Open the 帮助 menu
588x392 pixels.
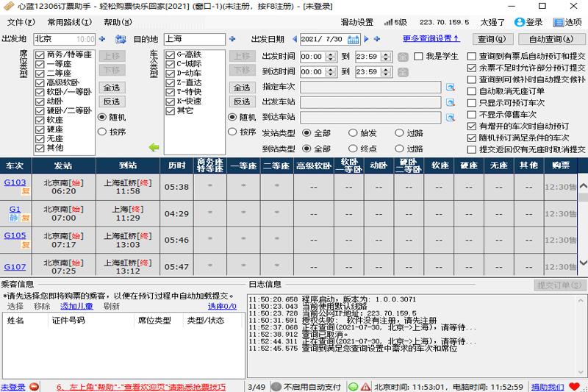click(x=117, y=23)
